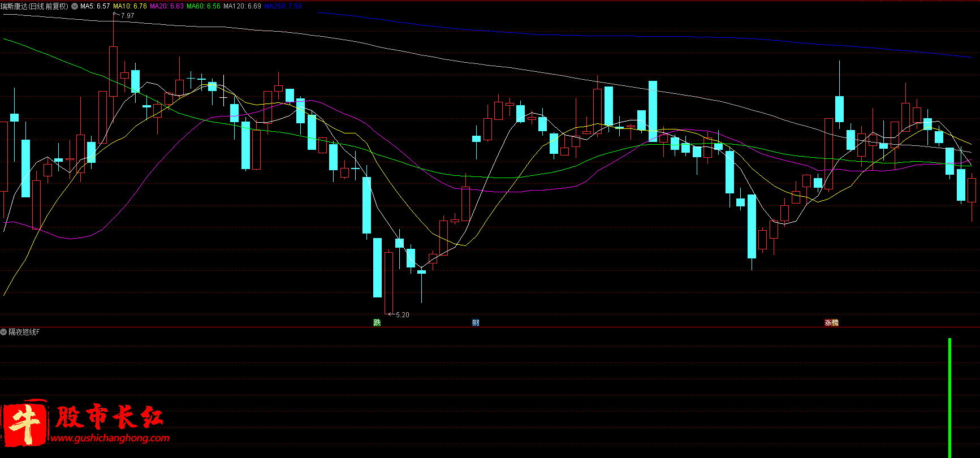
Task: Expand the 隔夜短线F indicator dropdown arrow
Action: pyautogui.click(x=3, y=332)
